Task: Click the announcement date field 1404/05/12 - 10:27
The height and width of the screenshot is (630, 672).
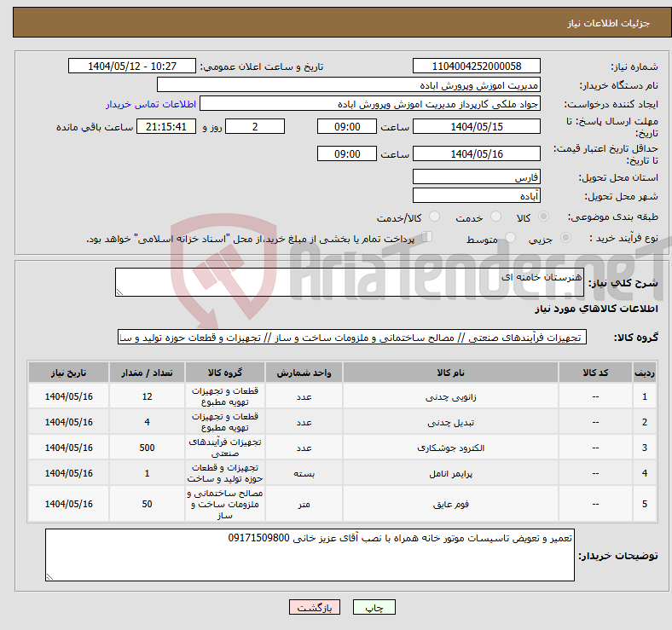Action: pos(132,66)
